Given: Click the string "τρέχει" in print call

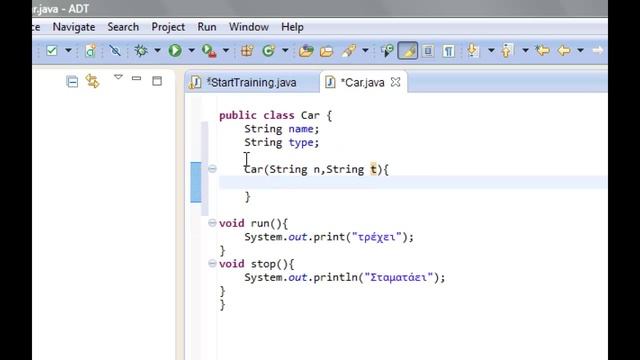Looking at the screenshot, I should [x=376, y=237].
